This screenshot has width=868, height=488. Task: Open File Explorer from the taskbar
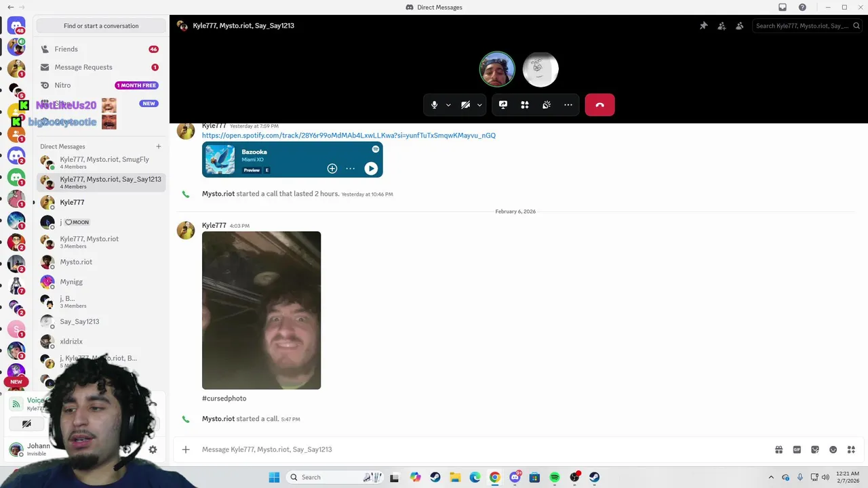(455, 477)
